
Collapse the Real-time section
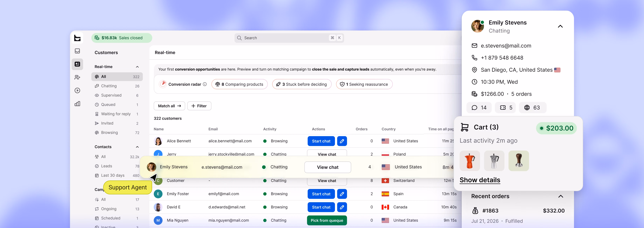(x=137, y=67)
